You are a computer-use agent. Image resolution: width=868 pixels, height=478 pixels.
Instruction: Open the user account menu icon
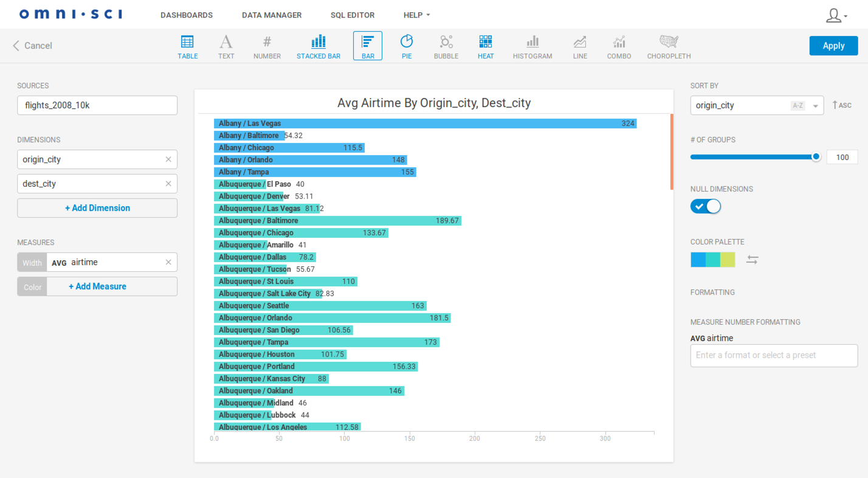pyautogui.click(x=836, y=15)
